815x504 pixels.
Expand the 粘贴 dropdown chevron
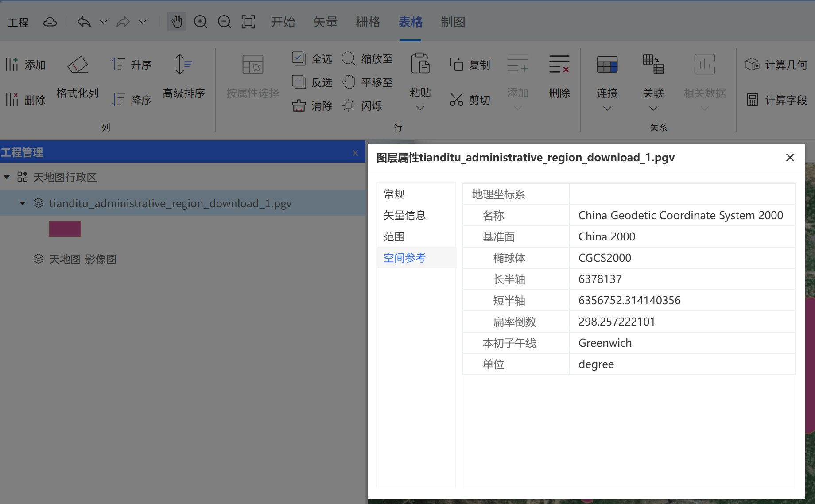pos(420,108)
